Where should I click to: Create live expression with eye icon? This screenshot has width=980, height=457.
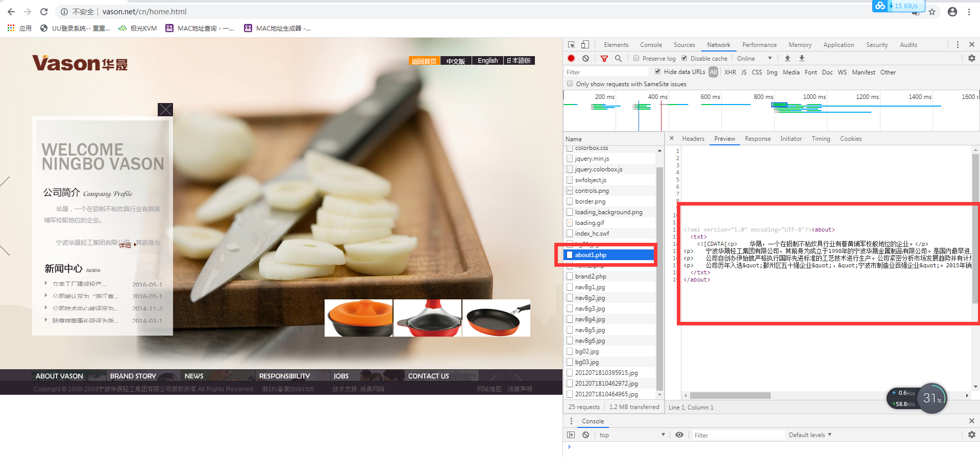(679, 435)
